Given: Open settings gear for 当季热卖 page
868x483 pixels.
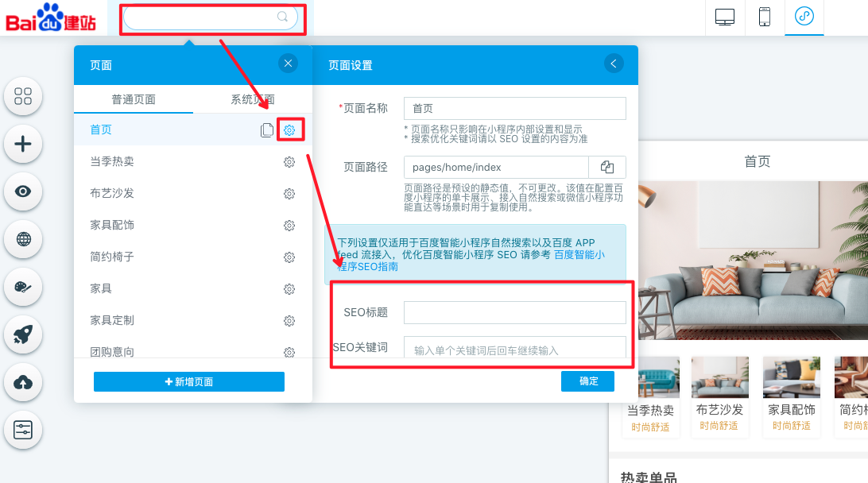Looking at the screenshot, I should click(289, 162).
